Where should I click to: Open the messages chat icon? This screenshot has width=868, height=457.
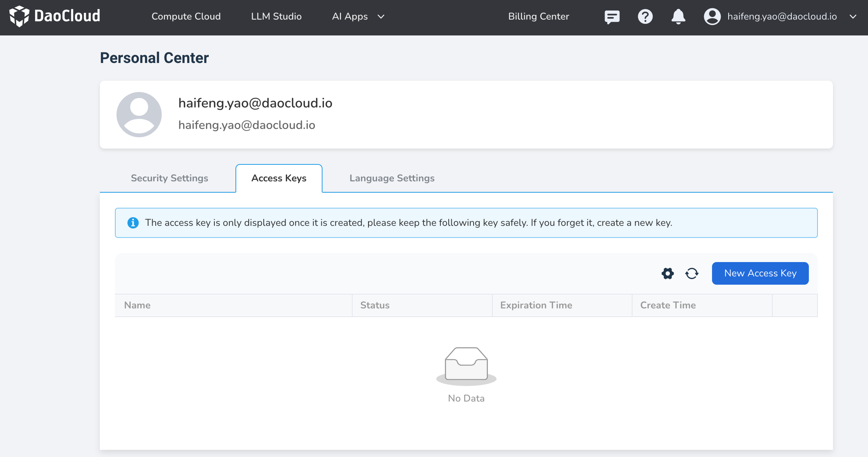point(612,17)
